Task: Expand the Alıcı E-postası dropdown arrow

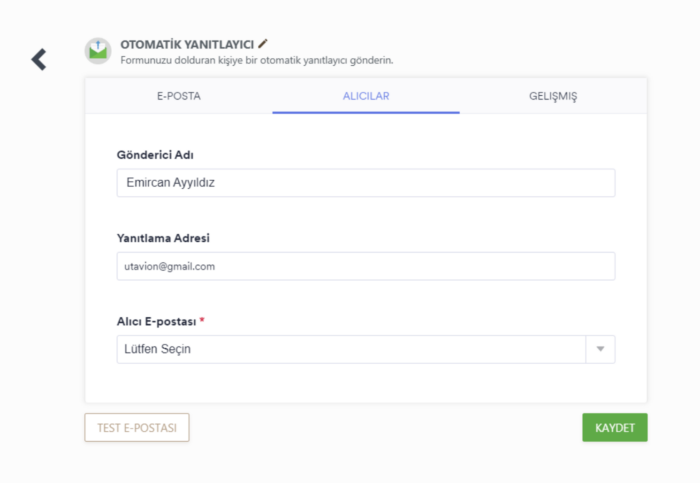Action: point(600,349)
